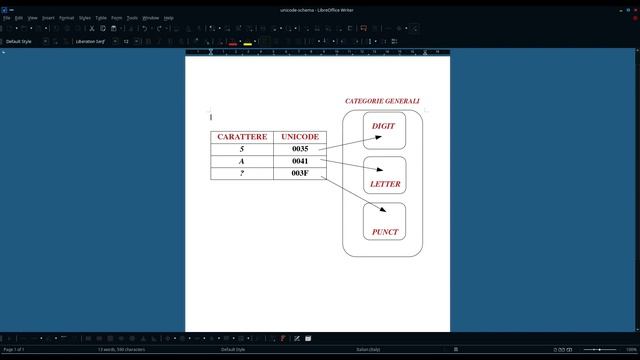Open Find and Replace from the toolbar
The width and height of the screenshot is (640, 360).
(x=176, y=28)
